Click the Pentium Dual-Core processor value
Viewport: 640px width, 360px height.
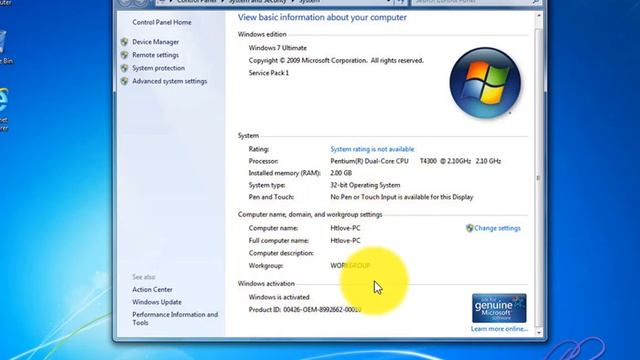click(416, 161)
